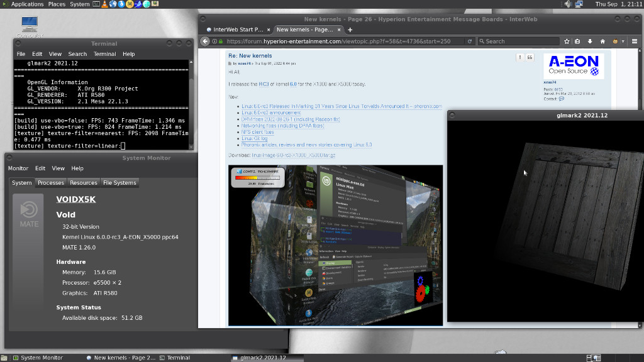Open the volume control in the system tray
This screenshot has width=644, height=362.
[x=568, y=4]
